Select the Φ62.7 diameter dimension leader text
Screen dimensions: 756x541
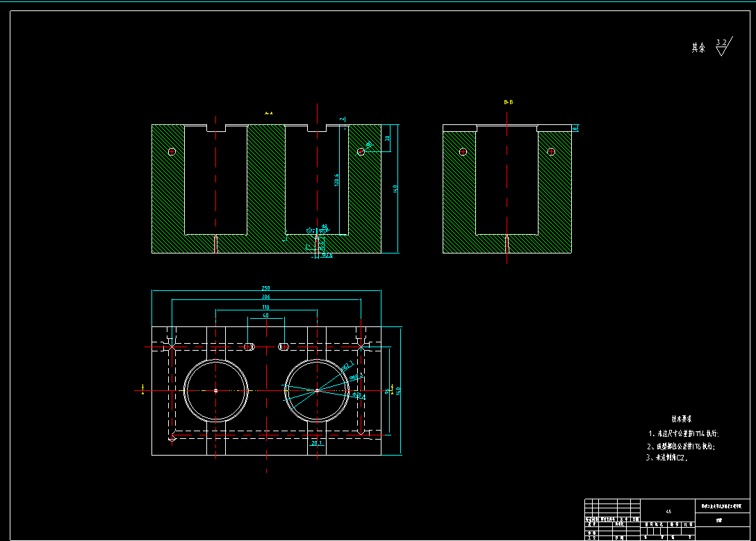click(347, 366)
